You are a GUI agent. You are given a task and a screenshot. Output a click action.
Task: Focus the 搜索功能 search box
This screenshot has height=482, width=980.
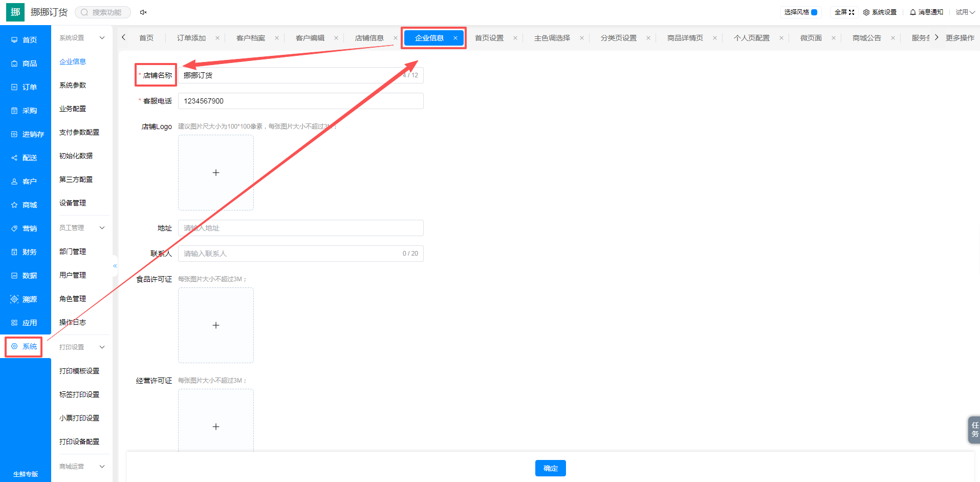tap(103, 12)
